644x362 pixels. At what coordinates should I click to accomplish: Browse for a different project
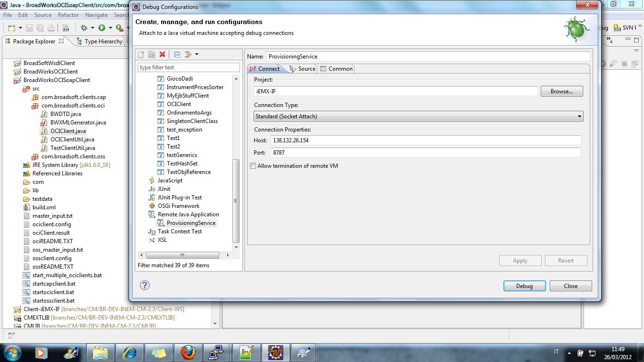click(x=561, y=91)
